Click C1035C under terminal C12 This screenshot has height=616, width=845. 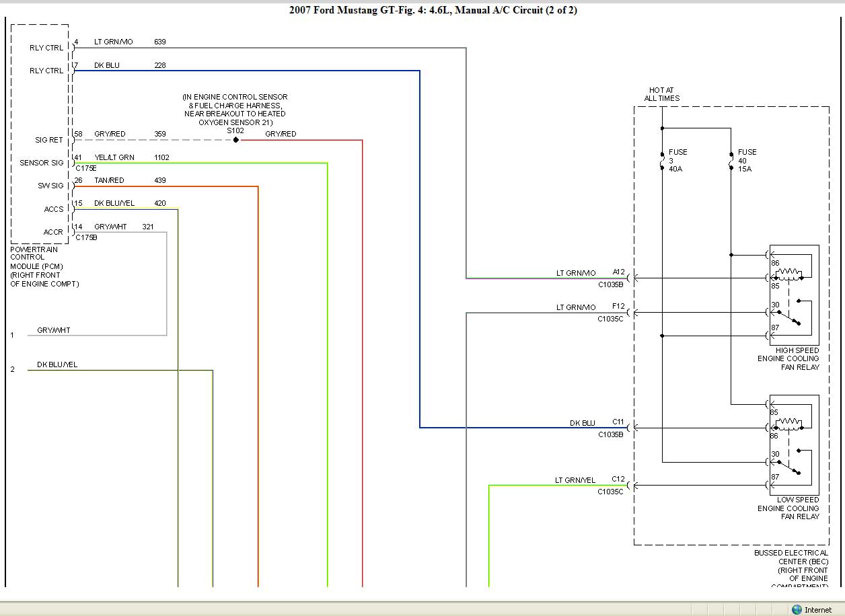point(611,492)
